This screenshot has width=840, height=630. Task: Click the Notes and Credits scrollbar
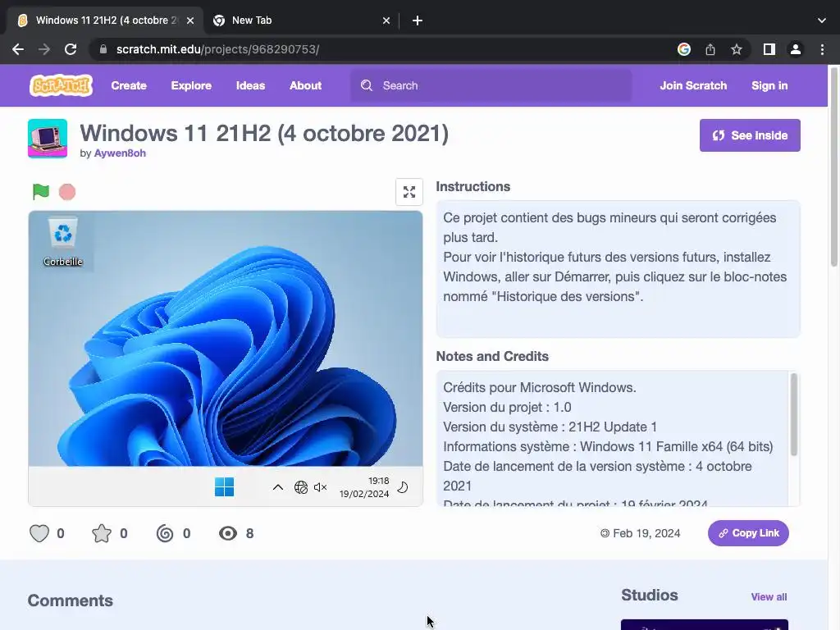[x=794, y=414]
